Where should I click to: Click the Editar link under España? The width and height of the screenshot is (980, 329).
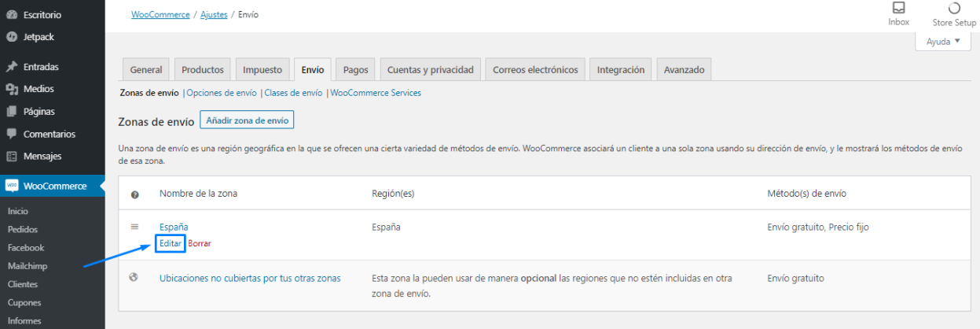(171, 243)
